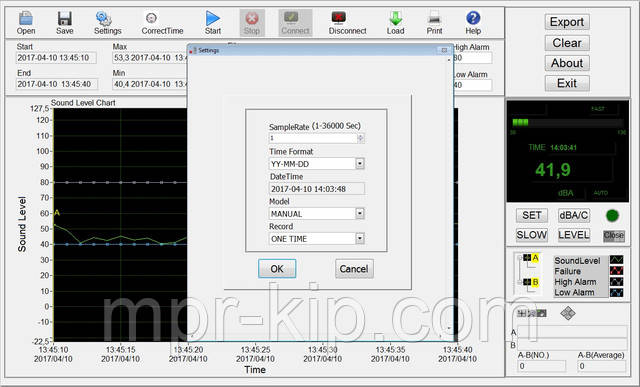Image resolution: width=640 pixels, height=387 pixels.
Task: Expand the Model dropdown showing MANUAL
Action: (x=360, y=214)
